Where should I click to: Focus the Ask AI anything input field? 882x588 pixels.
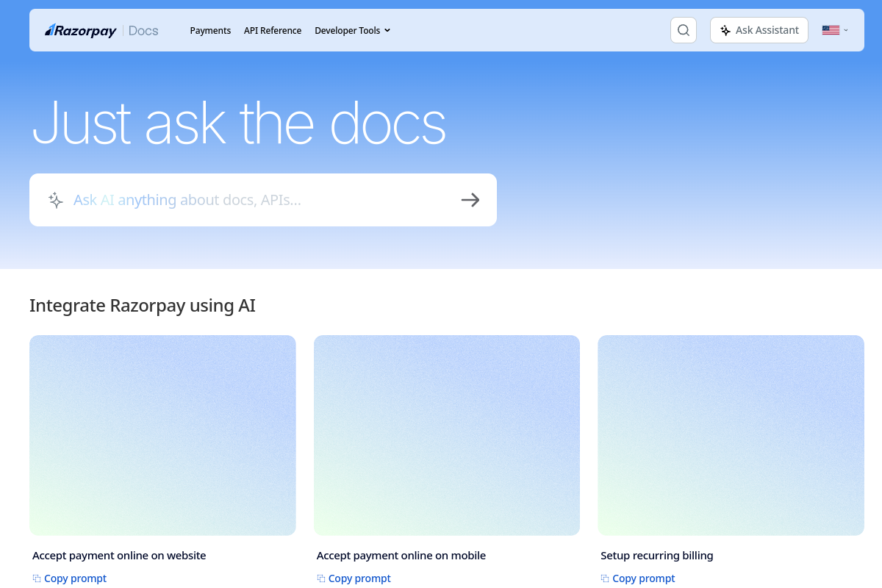point(263,200)
